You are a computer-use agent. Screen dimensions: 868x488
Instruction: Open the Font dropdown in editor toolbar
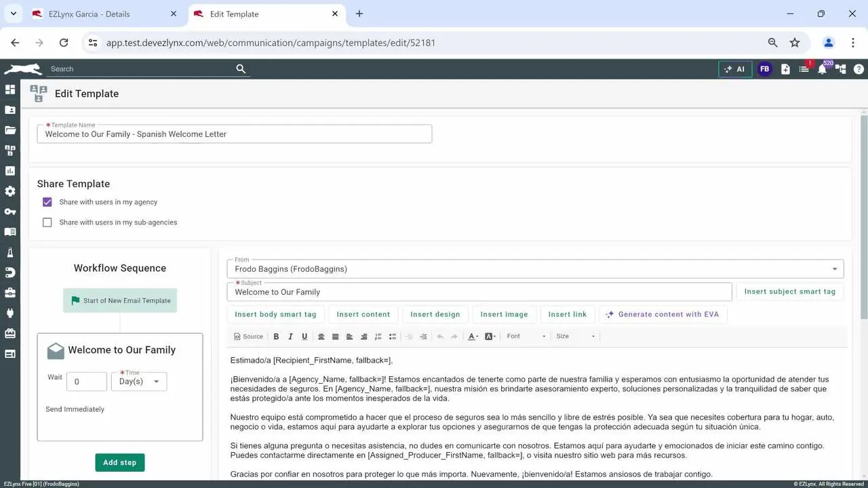(x=526, y=336)
